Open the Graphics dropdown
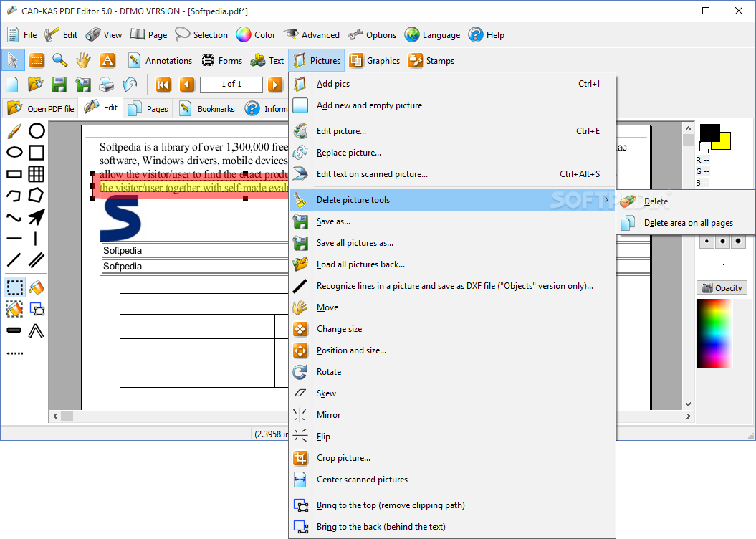The width and height of the screenshot is (756, 539). [x=375, y=61]
